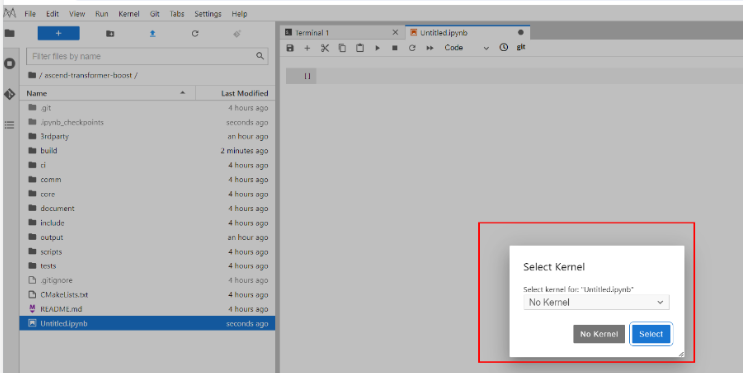
Task: Open the Tabs menu
Action: coord(177,14)
